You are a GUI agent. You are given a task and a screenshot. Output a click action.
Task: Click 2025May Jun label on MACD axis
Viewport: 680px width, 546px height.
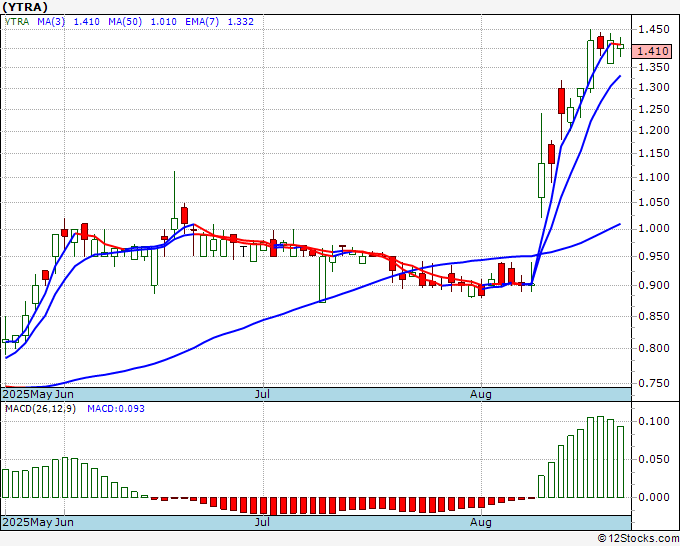tap(38, 522)
